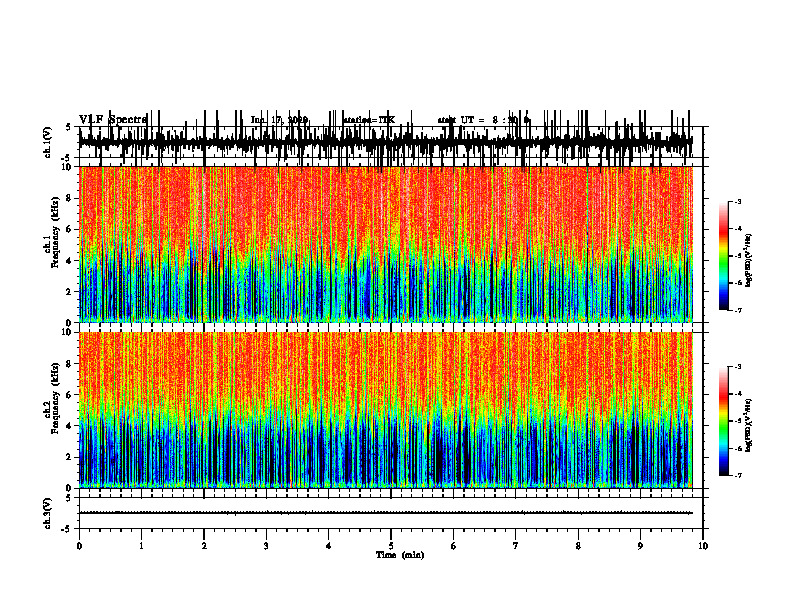Click the ch.2 spectrogram panel
This screenshot has height=612, width=792.
(x=386, y=410)
